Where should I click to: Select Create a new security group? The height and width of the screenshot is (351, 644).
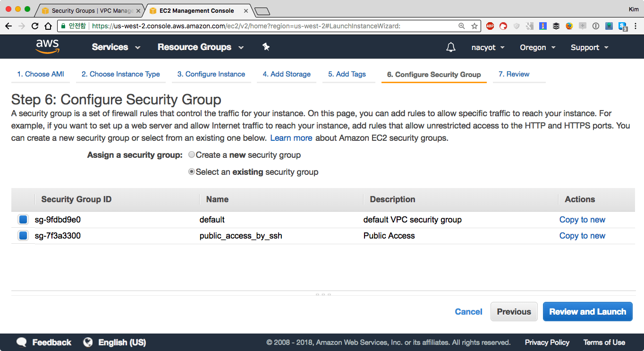tap(192, 155)
